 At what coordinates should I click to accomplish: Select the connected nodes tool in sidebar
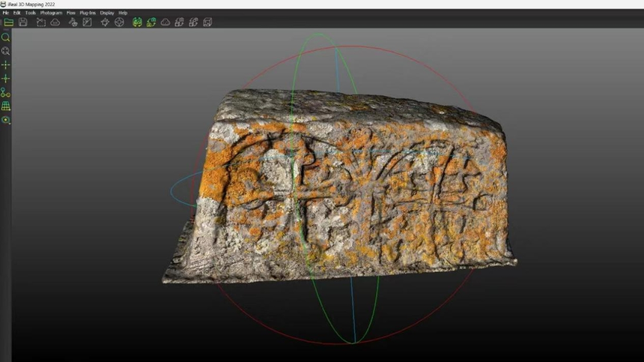[x=6, y=92]
